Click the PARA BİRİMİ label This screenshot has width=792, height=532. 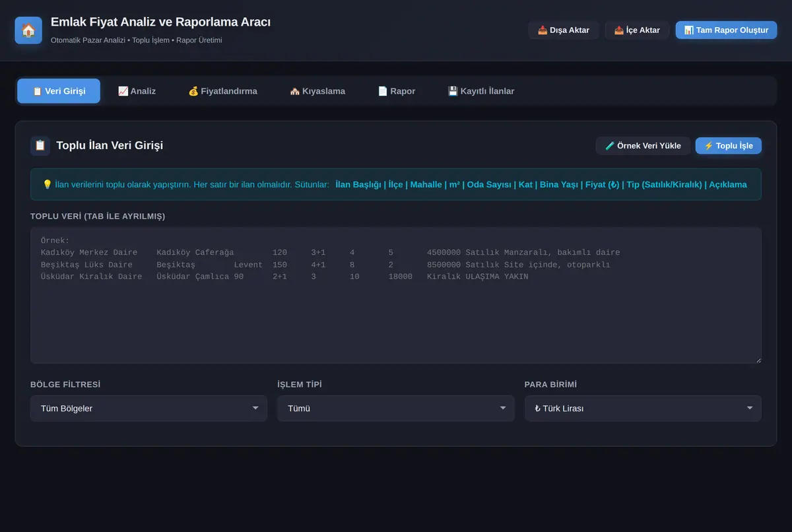click(x=551, y=385)
